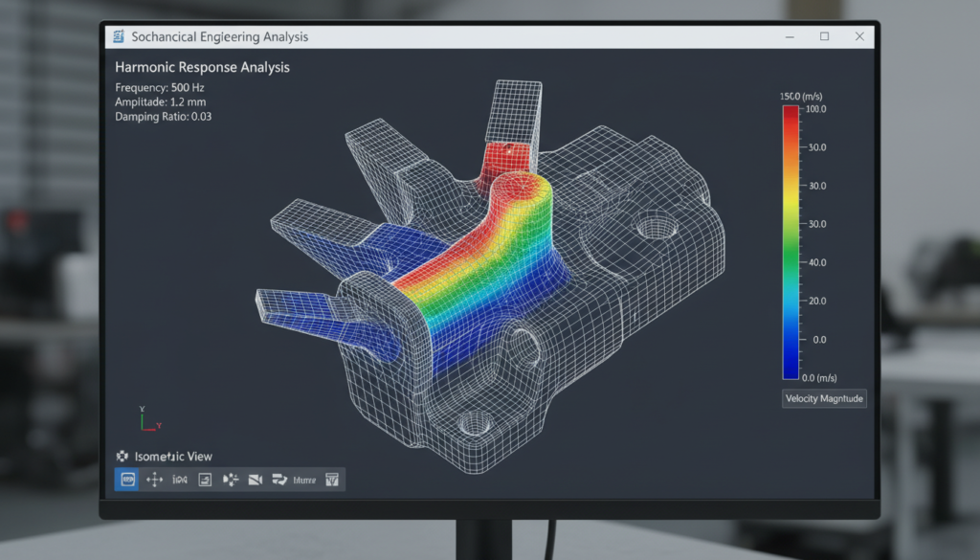Image resolution: width=980 pixels, height=560 pixels.
Task: Click the 40.0 legend label
Action: coord(817,262)
